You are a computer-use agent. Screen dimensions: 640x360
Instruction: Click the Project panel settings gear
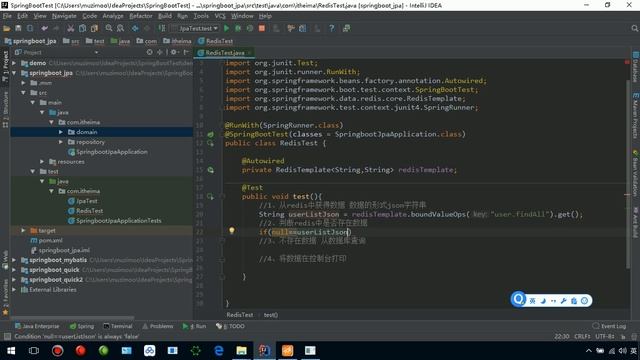[173, 52]
